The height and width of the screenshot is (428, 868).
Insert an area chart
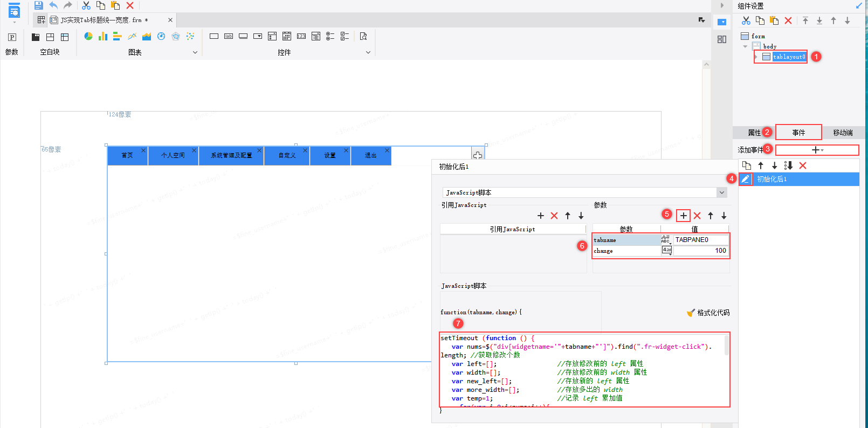click(147, 36)
